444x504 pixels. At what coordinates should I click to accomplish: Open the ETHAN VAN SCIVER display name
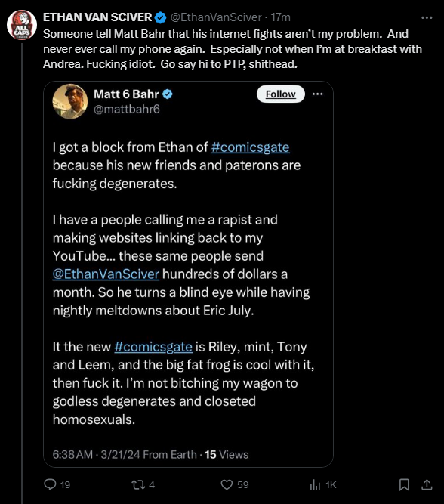[x=97, y=17]
